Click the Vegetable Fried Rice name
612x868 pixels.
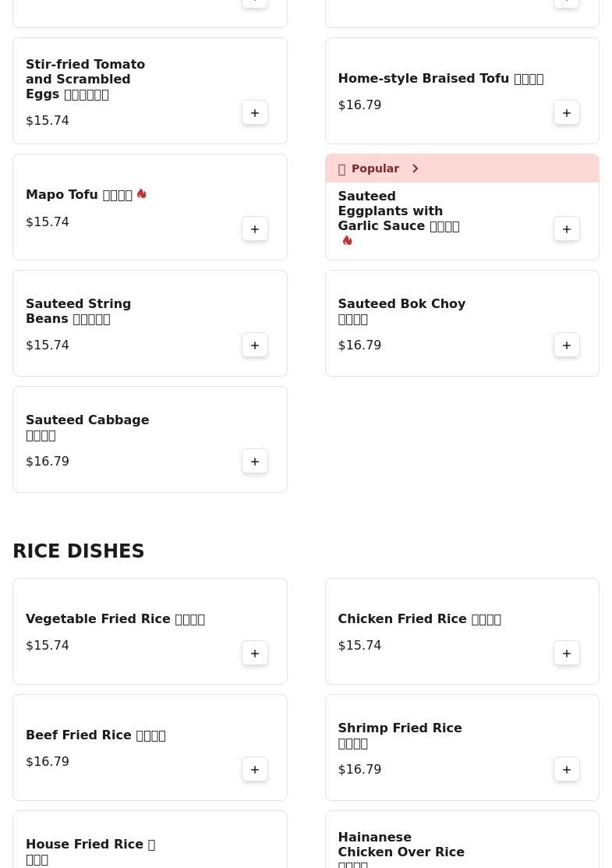(x=115, y=619)
